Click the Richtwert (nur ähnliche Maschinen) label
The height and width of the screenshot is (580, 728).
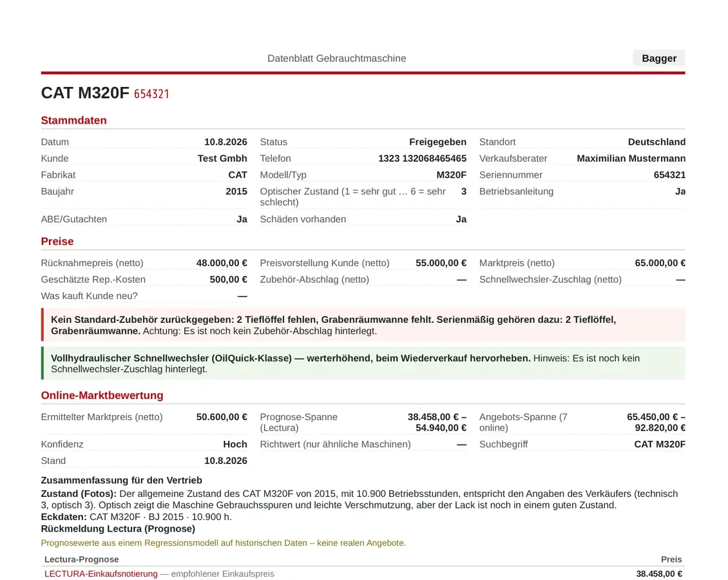pyautogui.click(x=335, y=445)
